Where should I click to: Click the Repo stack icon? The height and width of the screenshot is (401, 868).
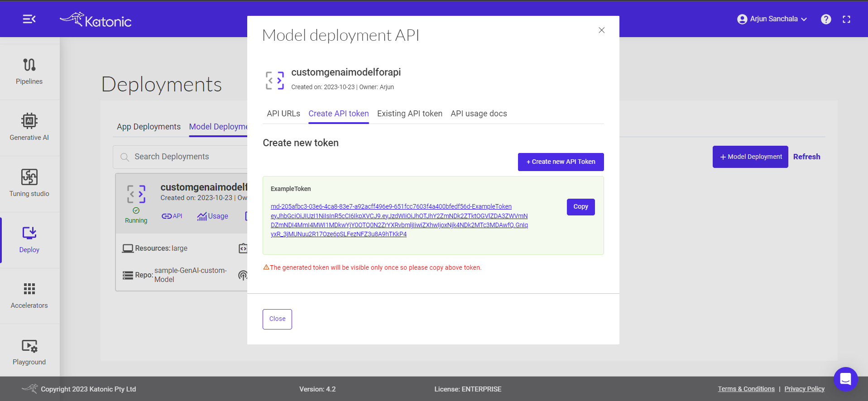coord(128,275)
